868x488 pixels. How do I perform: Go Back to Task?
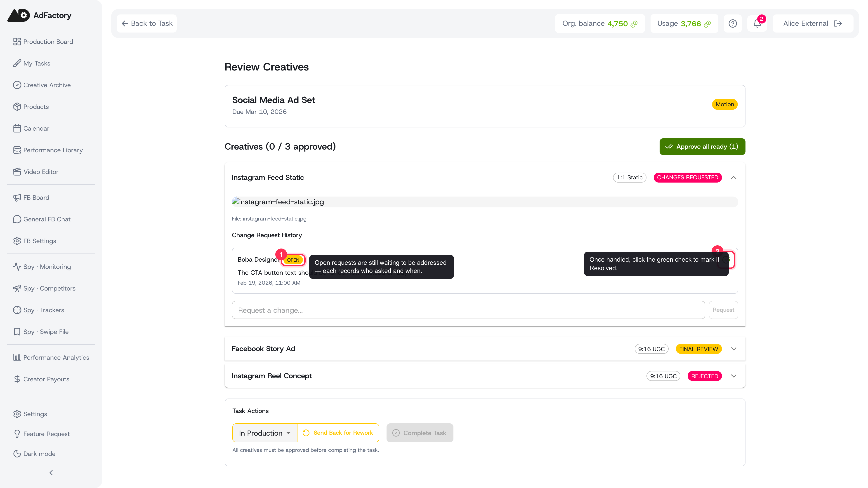(147, 23)
